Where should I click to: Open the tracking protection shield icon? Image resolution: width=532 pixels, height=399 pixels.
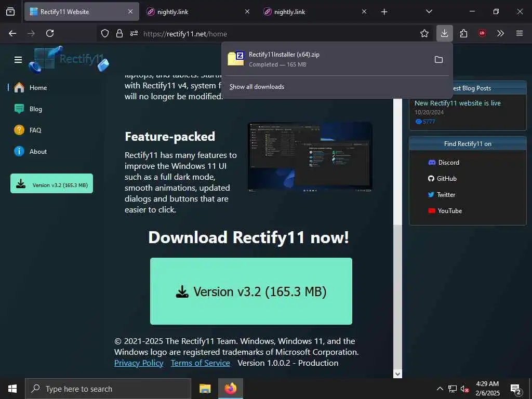(x=105, y=33)
